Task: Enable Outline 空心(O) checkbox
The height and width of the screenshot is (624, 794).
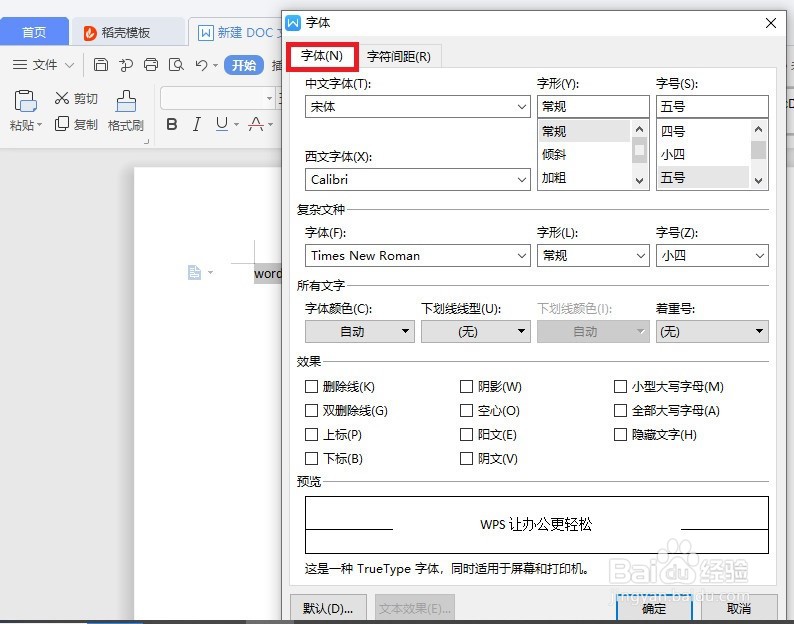Action: pos(466,410)
